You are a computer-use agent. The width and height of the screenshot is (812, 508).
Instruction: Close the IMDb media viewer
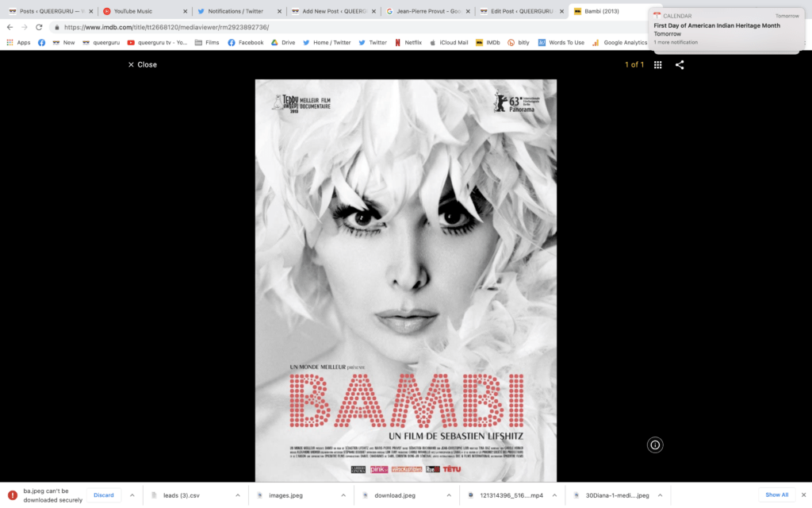coord(143,65)
